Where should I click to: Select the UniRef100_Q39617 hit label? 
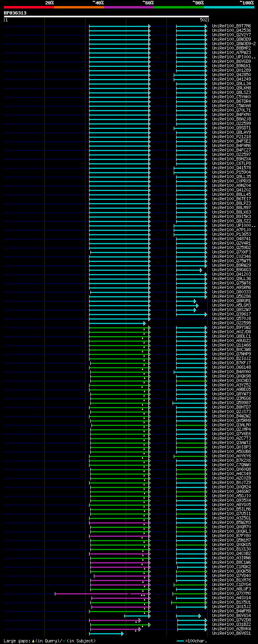click(x=231, y=314)
